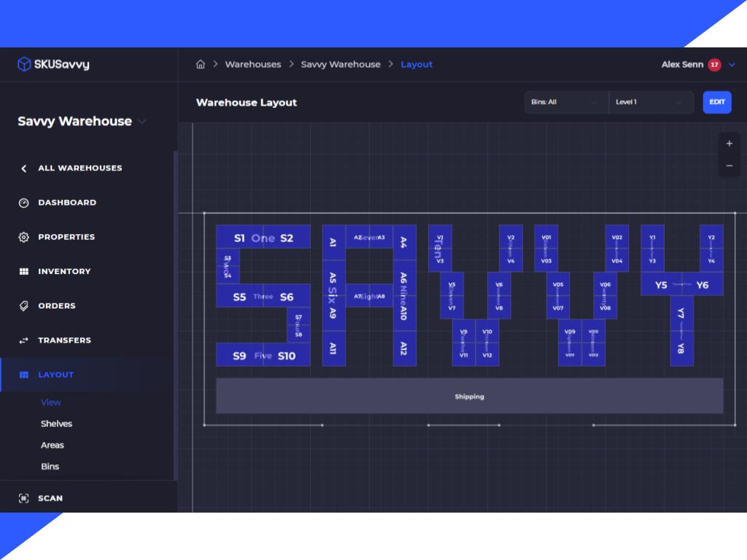
Task: Open the Bins: All dropdown
Action: pos(566,102)
